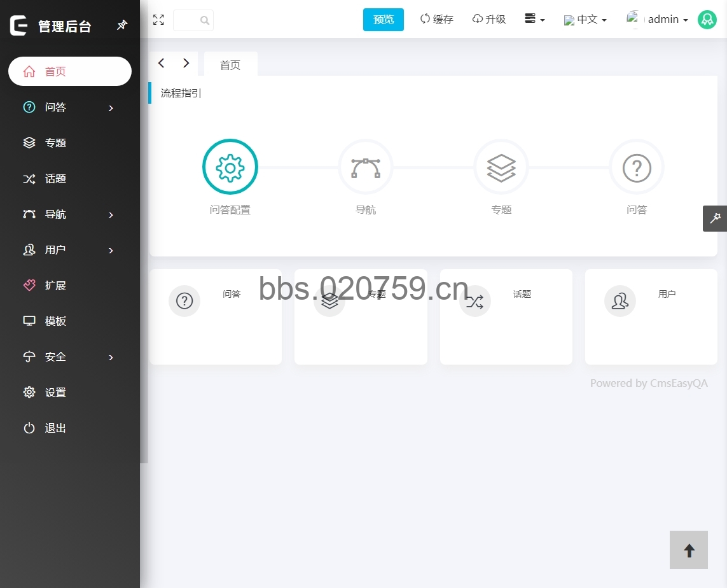This screenshot has height=588, width=727.
Task: Open the 导航 step curve icon
Action: (366, 167)
